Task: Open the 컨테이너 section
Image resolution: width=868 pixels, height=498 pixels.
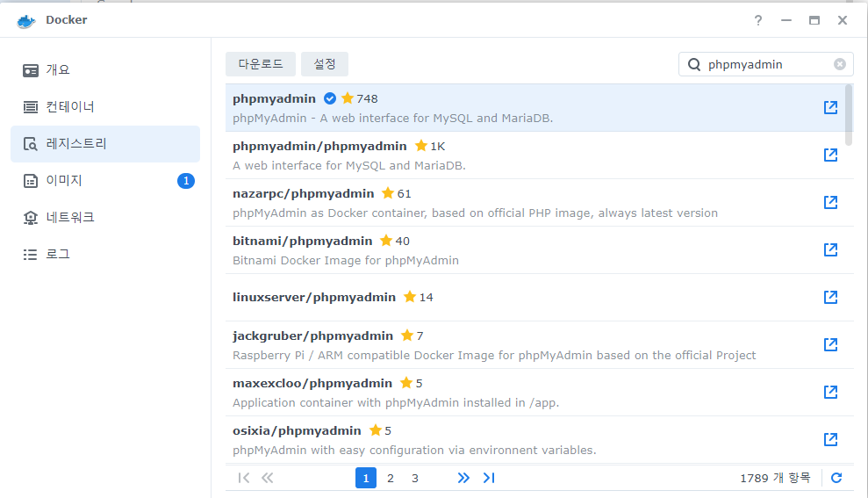Action: (x=105, y=107)
